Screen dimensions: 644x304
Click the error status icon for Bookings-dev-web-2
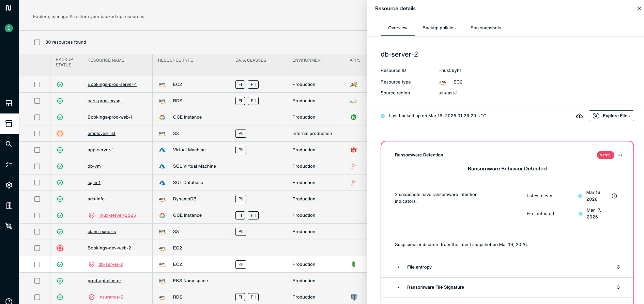coord(60,248)
